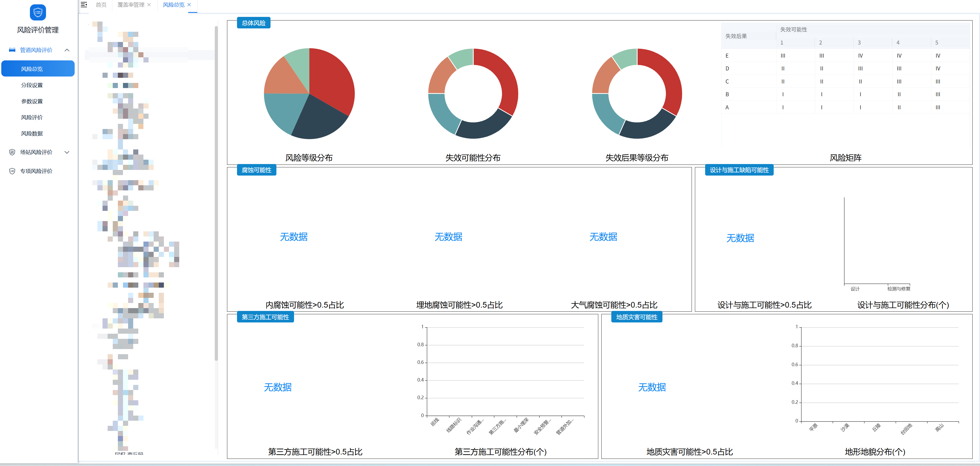Click the blue shield app logo
The image size is (980, 466).
pos(38,13)
